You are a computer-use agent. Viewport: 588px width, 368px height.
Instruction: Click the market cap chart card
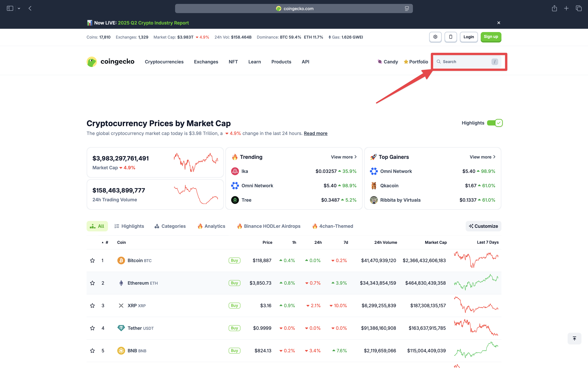(x=155, y=163)
